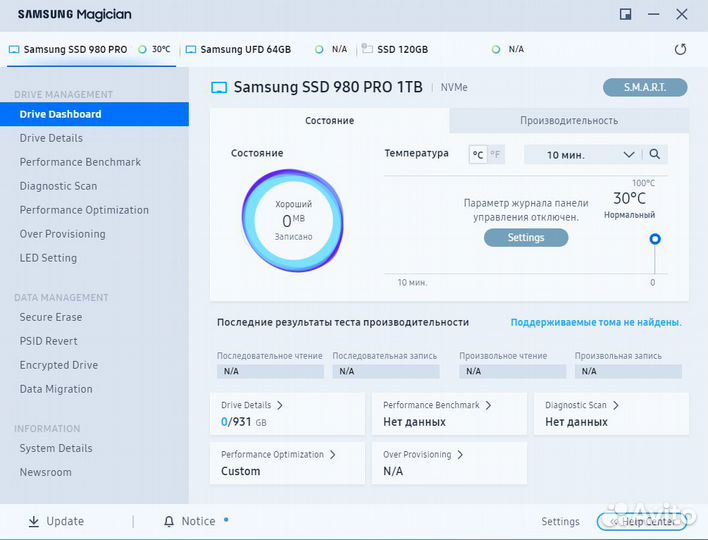The height and width of the screenshot is (540, 708).
Task: Close the Samsung Magician window
Action: (682, 14)
